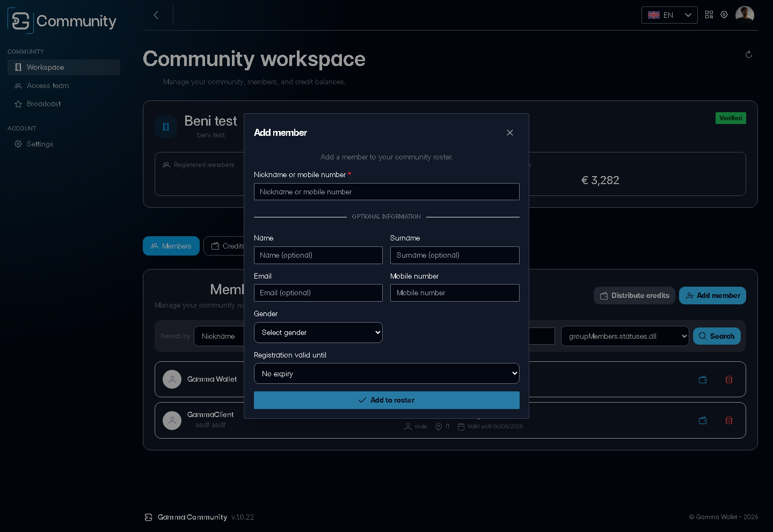Open the Registration valid until dropdown
Image resolution: width=773 pixels, height=532 pixels.
pos(386,374)
